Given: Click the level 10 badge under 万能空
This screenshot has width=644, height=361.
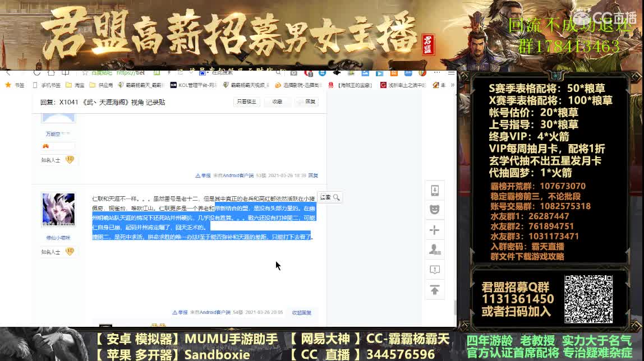Looking at the screenshot, I should (70, 160).
